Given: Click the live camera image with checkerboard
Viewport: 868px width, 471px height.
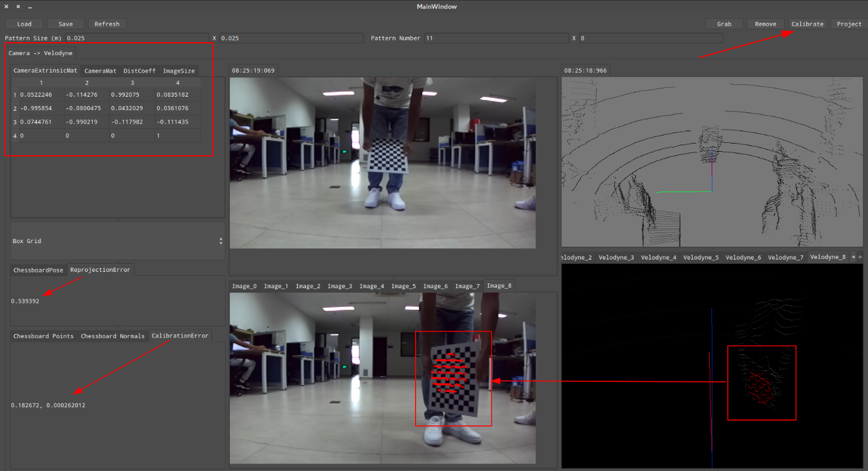Looking at the screenshot, I should pyautogui.click(x=383, y=163).
